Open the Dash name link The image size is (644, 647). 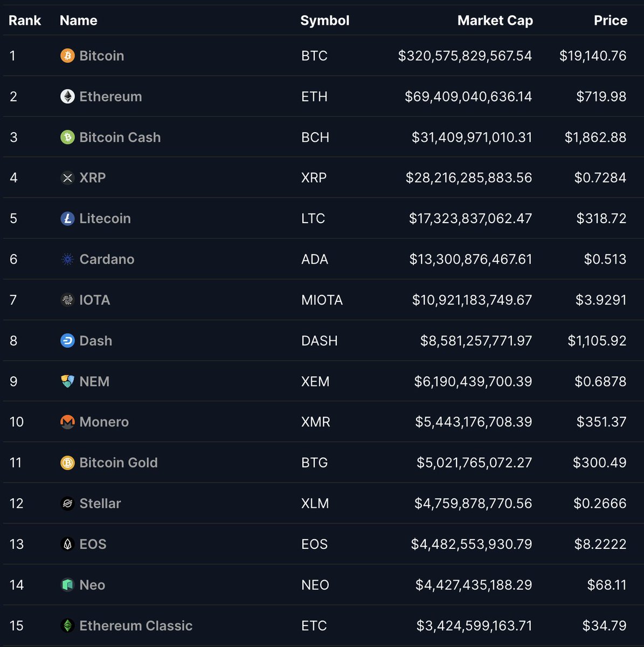point(96,341)
